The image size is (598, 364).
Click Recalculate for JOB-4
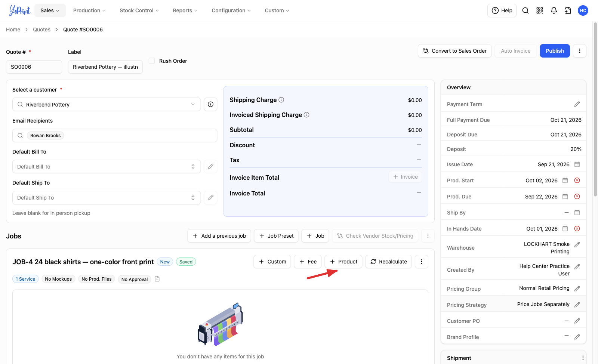click(x=389, y=262)
